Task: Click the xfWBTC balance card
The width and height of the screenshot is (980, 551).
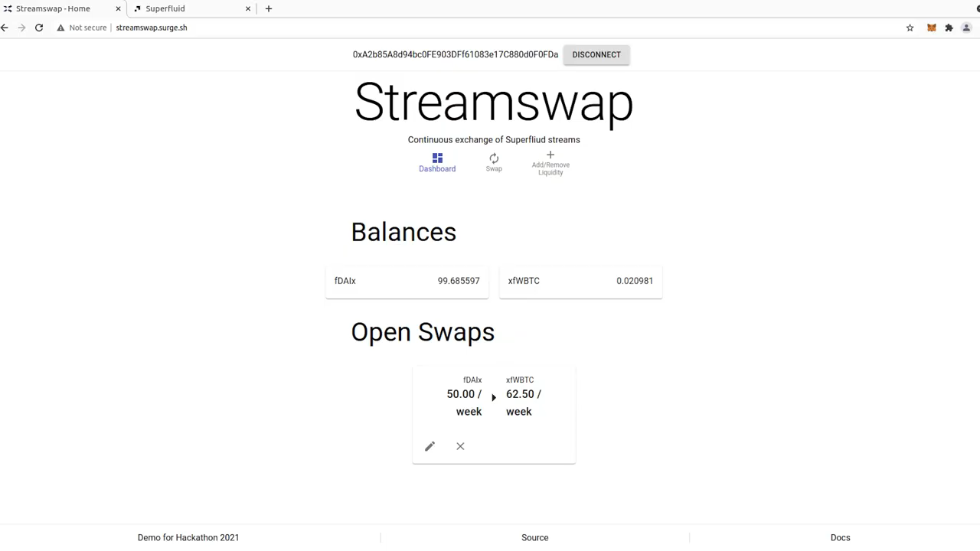Action: pyautogui.click(x=580, y=281)
